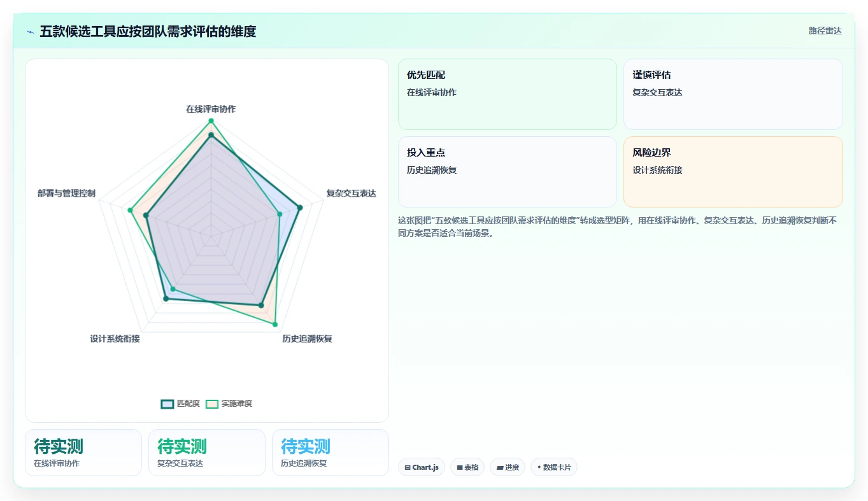
Task: Click the 实施难度 data point at 在线评审协作
Action: click(211, 121)
